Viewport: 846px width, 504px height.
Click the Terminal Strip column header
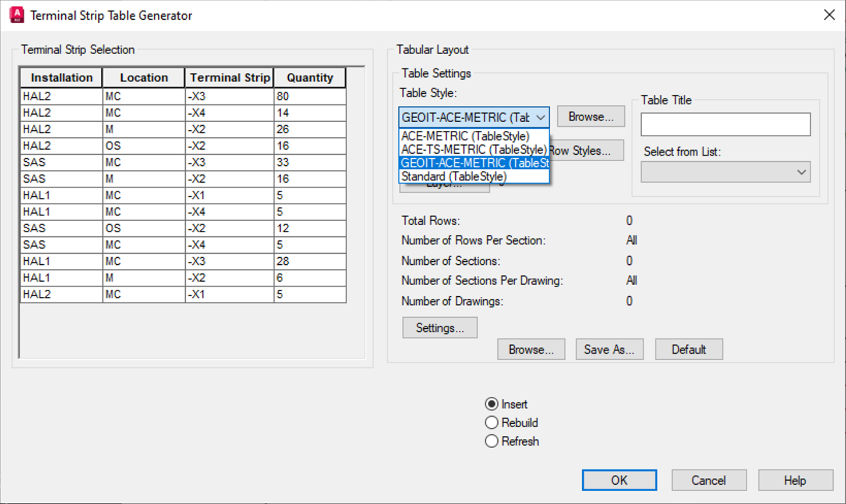[229, 77]
